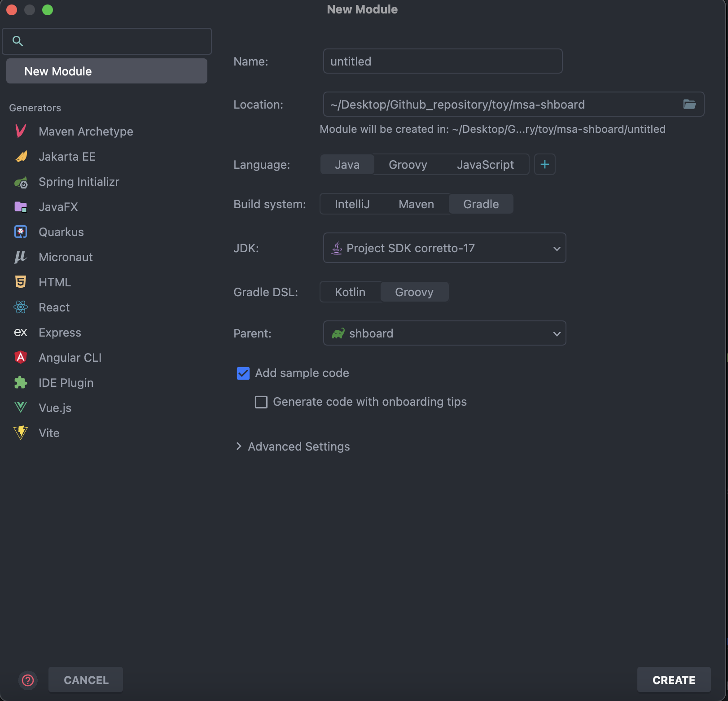Click the Angular CLI logo icon
Image resolution: width=728 pixels, height=701 pixels.
point(21,357)
